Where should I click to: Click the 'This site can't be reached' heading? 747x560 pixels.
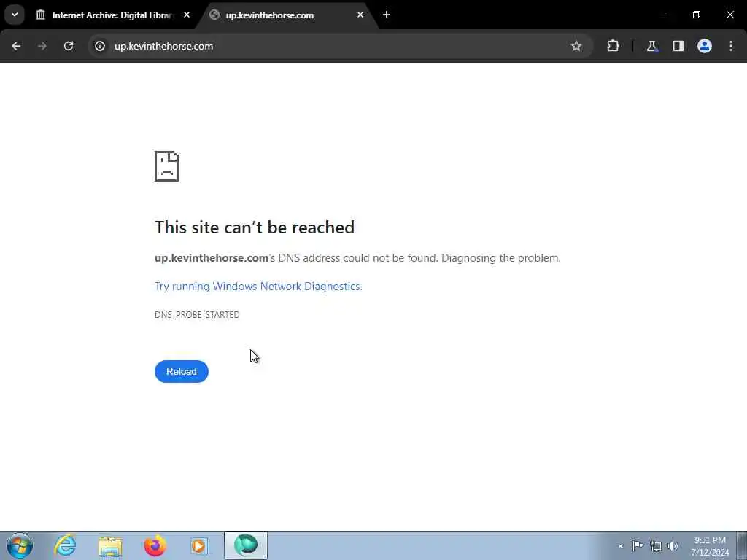[x=255, y=227]
